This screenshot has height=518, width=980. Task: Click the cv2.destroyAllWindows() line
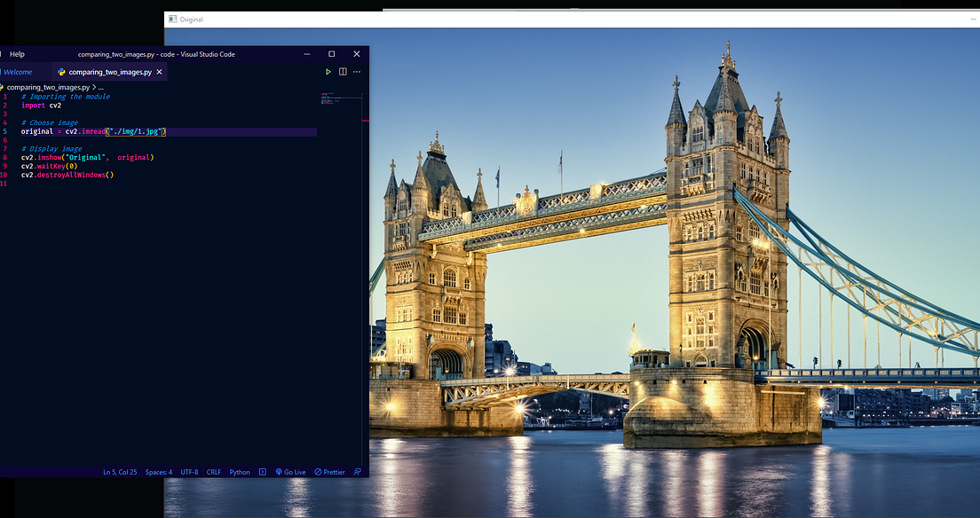coord(67,175)
